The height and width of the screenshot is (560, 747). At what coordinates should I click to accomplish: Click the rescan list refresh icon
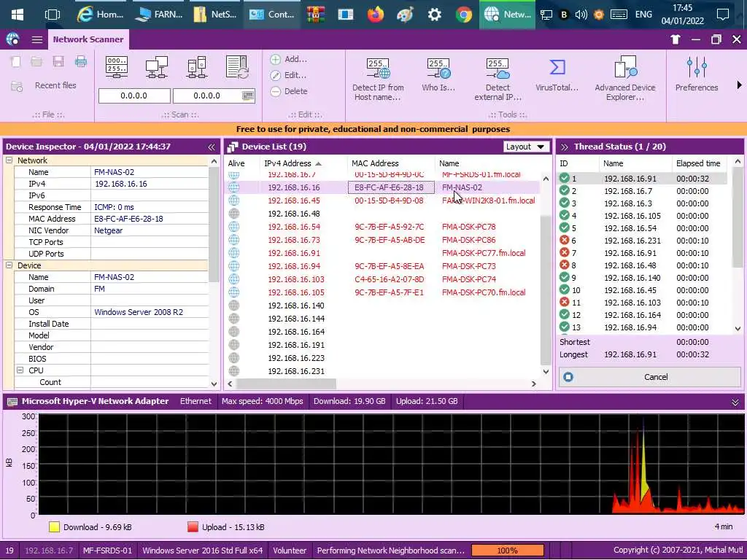pos(237,67)
